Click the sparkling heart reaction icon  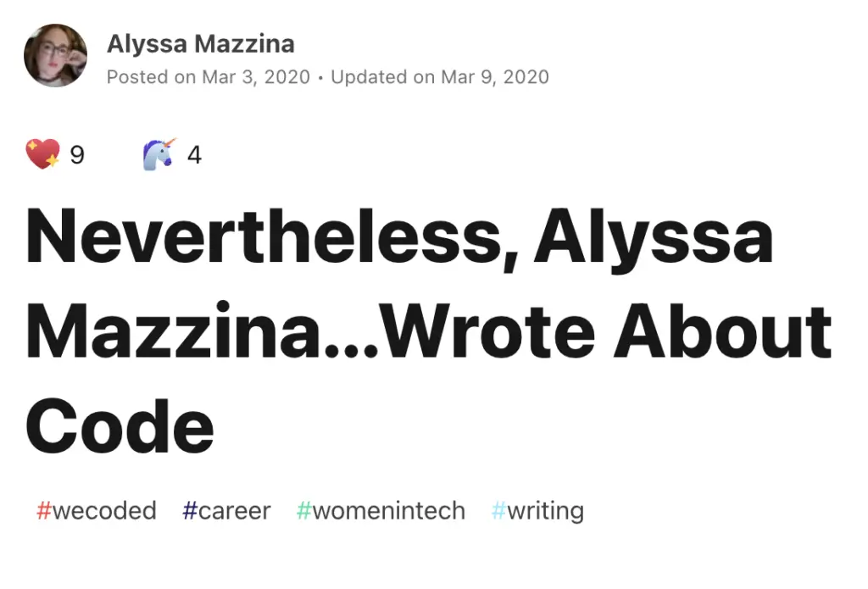[x=42, y=154]
